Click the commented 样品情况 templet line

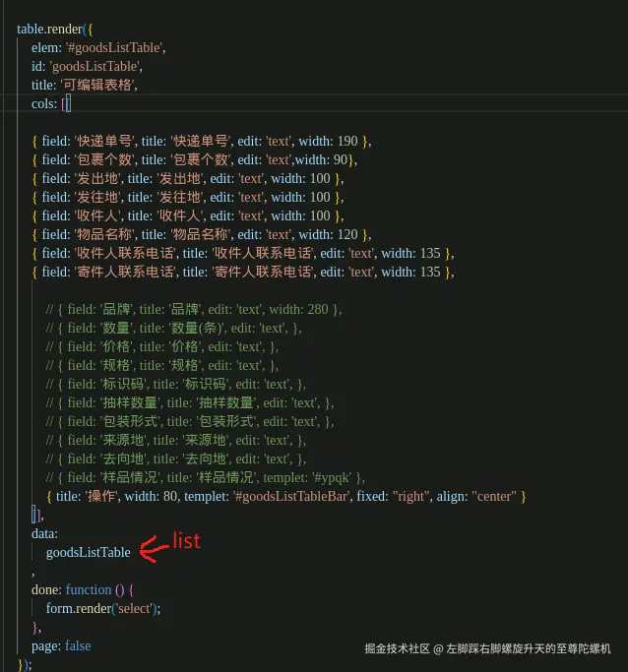206,478
